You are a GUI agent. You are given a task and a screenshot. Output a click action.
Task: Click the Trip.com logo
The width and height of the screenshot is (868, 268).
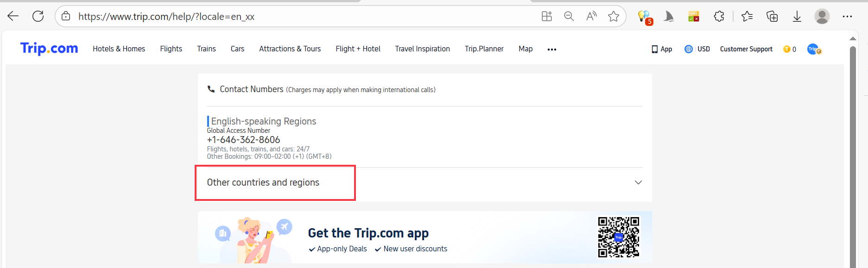tap(49, 48)
